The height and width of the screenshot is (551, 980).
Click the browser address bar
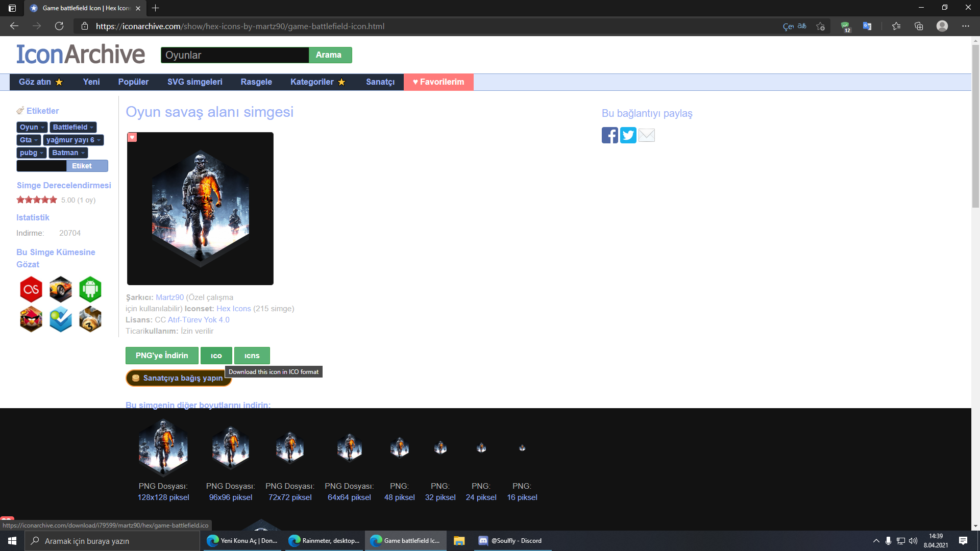pos(434,26)
